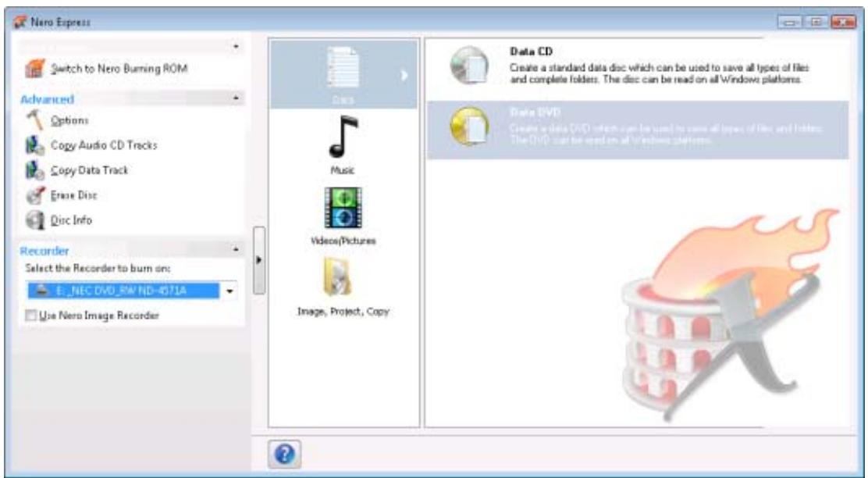Image resolution: width=868 pixels, height=478 pixels.
Task: Select Copy Audio CD Tracks label
Action: (x=104, y=145)
